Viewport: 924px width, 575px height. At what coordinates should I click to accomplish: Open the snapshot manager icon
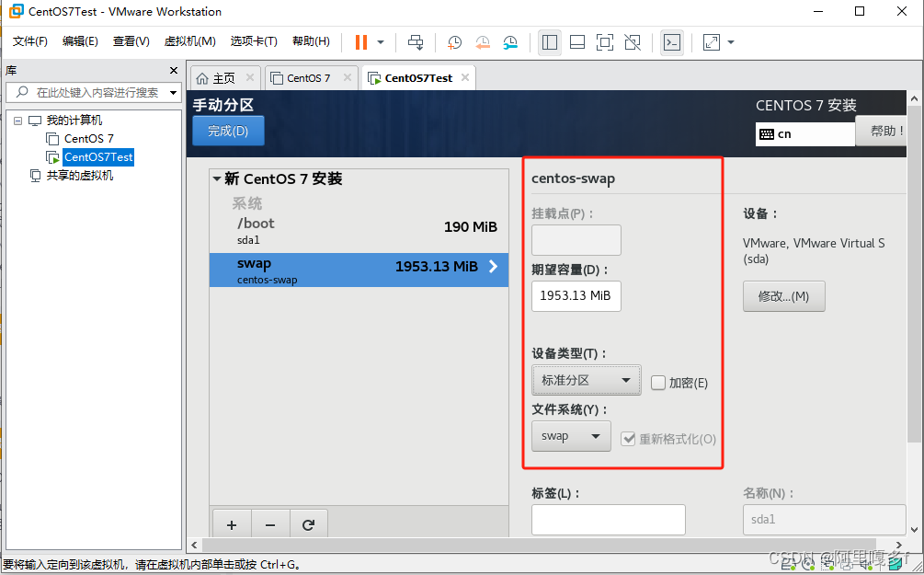click(x=510, y=42)
